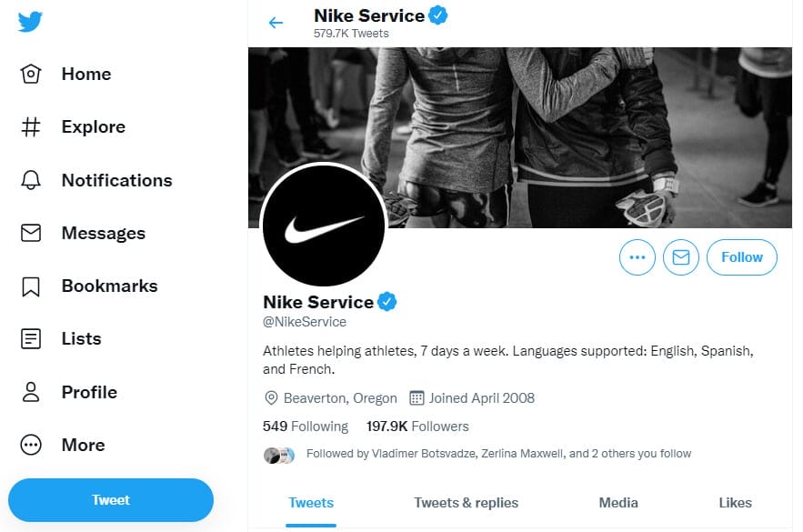Switch to the Tweets & replies tab
Viewport: 803px width, 532px height.
(x=466, y=503)
